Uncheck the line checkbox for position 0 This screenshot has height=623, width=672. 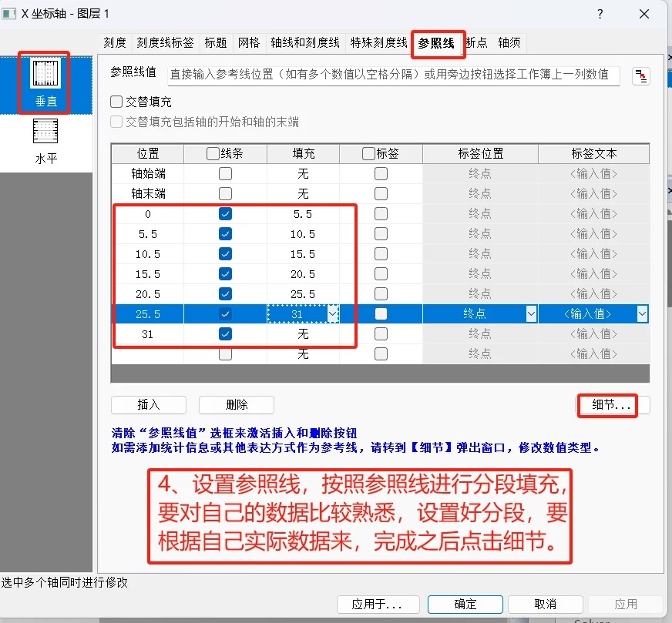(x=225, y=214)
